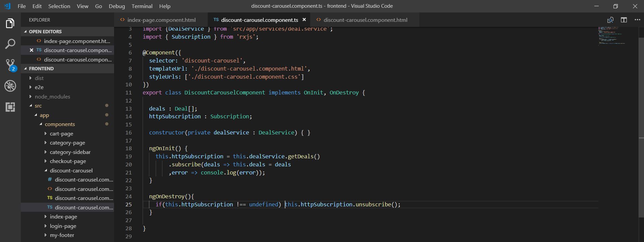The width and height of the screenshot is (644, 242).
Task: Collapse the src folder
Action: [67, 106]
